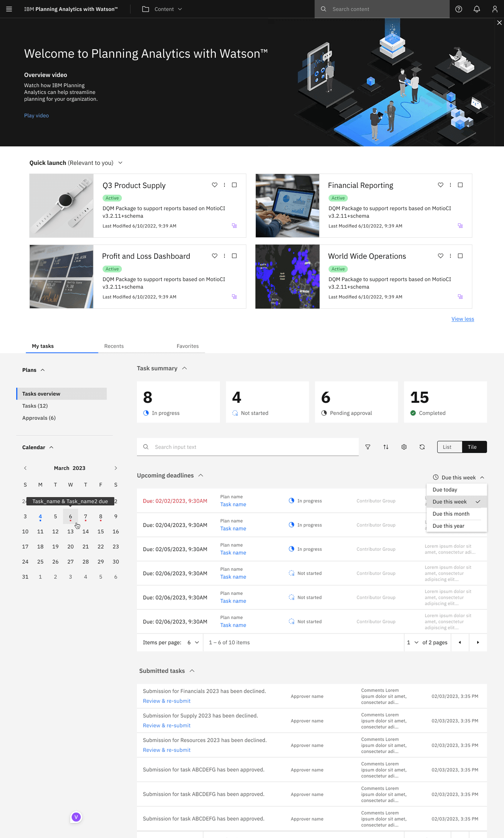
Task: Select March 8 on the calendar
Action: [x=101, y=517]
